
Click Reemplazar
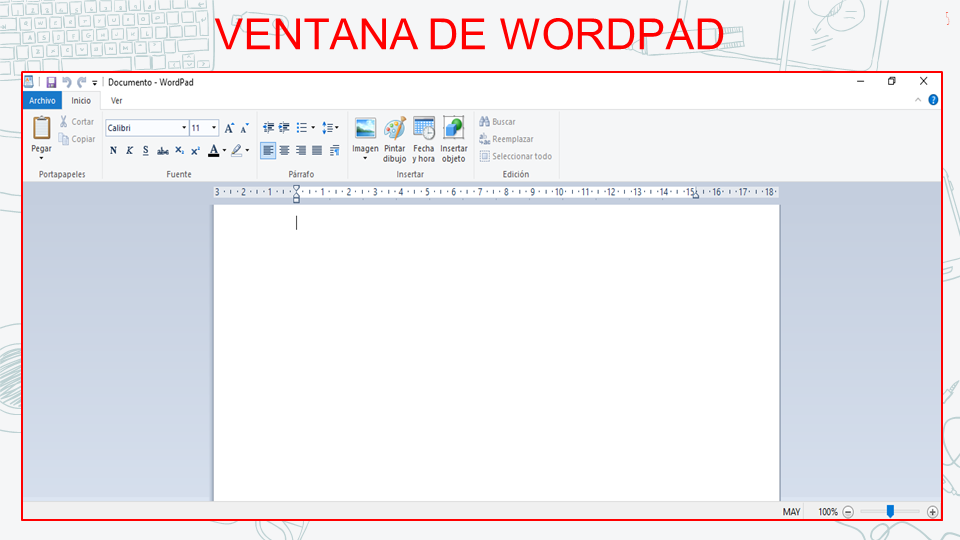[506, 139]
